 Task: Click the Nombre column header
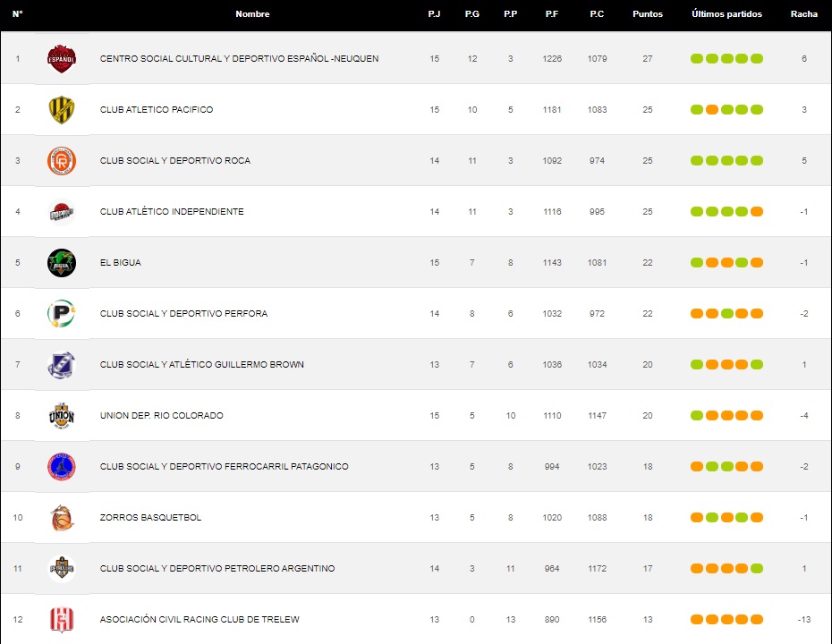(252, 14)
